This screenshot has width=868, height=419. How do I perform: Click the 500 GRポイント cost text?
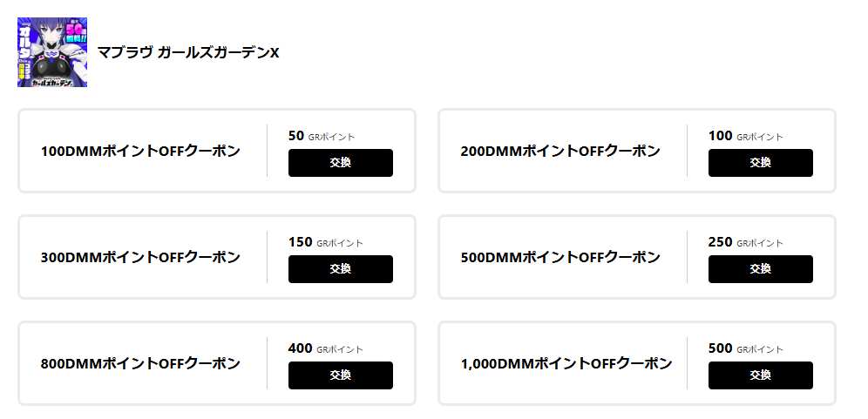pos(746,348)
